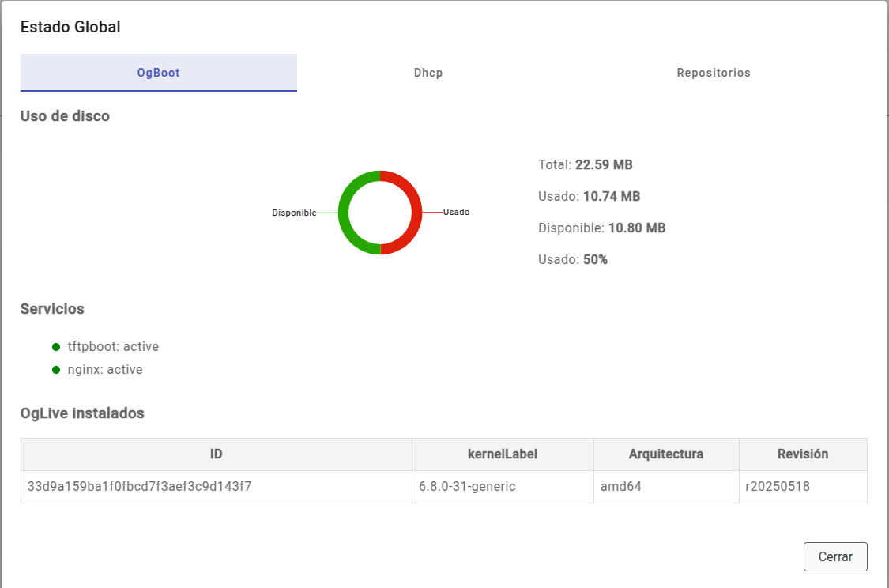Click the 6.8.0-31-generic kernel cell
This screenshot has height=588, width=889.
coord(467,487)
